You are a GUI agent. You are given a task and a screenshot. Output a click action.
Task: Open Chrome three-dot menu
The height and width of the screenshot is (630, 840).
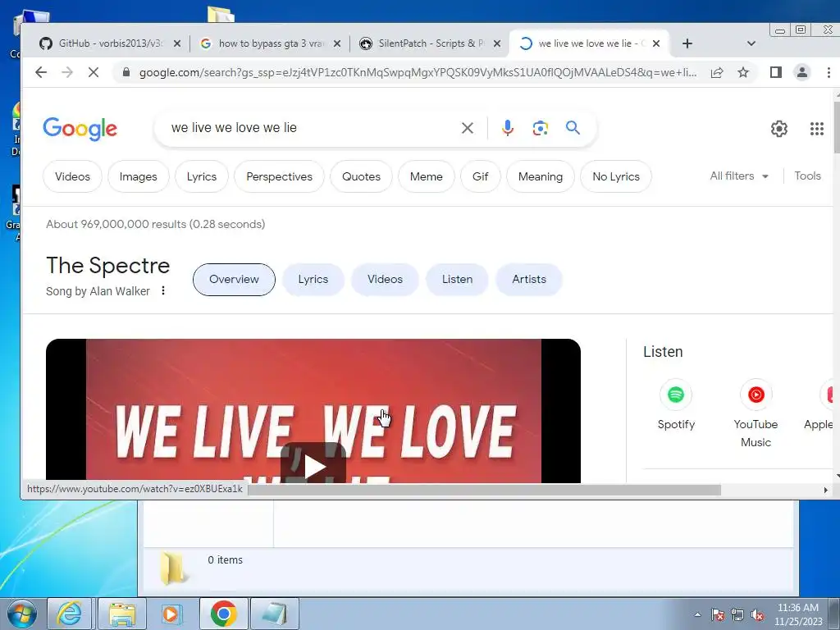coord(829,72)
